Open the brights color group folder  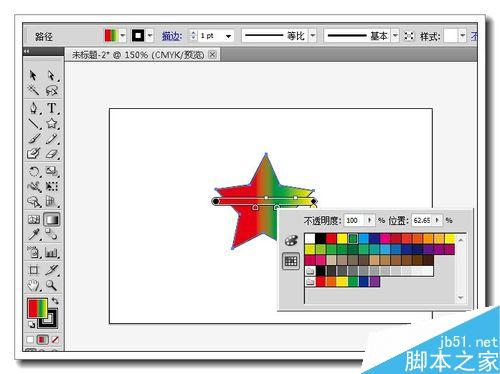pyautogui.click(x=310, y=282)
